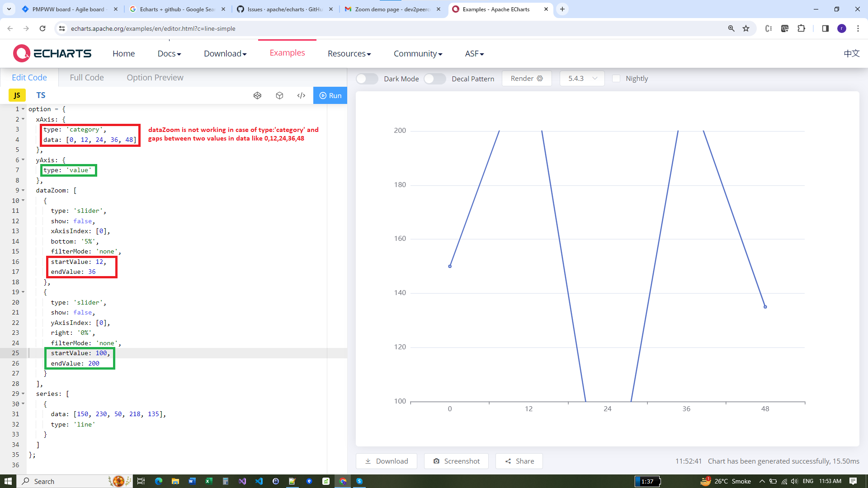This screenshot has width=868, height=488.
Task: Click the Run button
Action: [x=330, y=95]
